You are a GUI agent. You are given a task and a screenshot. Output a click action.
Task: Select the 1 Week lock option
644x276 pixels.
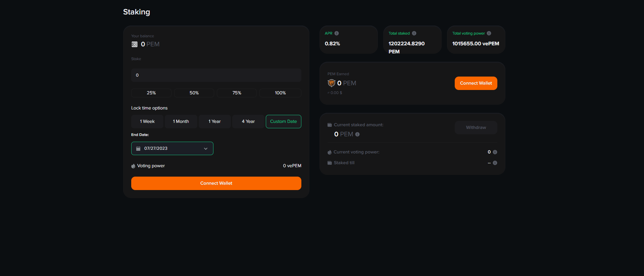click(x=147, y=122)
